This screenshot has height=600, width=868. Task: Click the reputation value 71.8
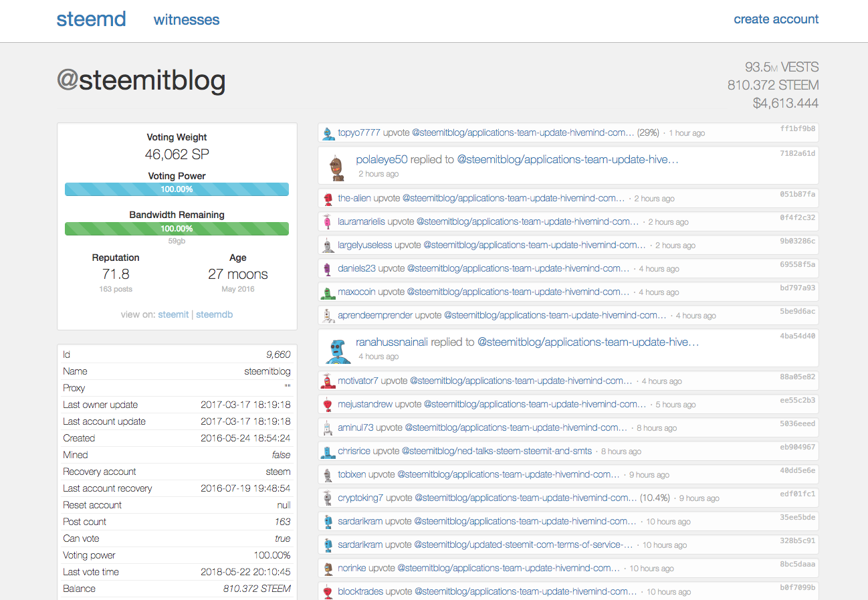(116, 274)
